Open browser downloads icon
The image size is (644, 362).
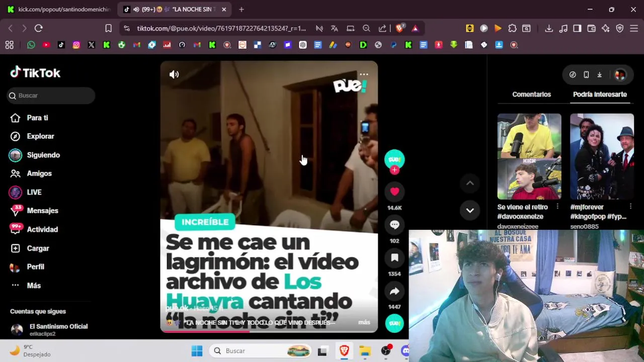point(549,29)
